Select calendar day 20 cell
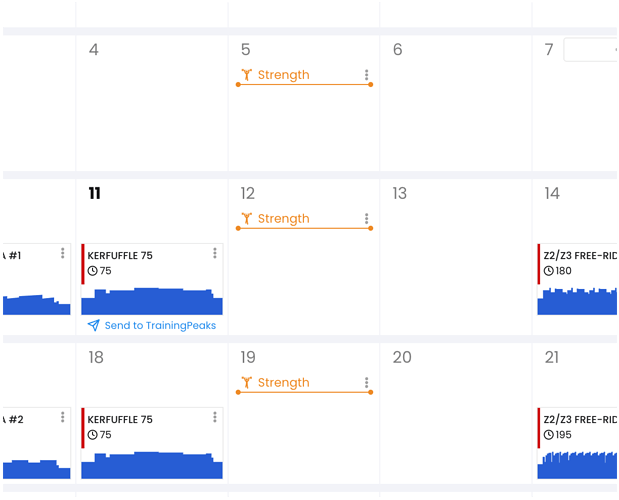This screenshot has width=619, height=500. (456, 413)
